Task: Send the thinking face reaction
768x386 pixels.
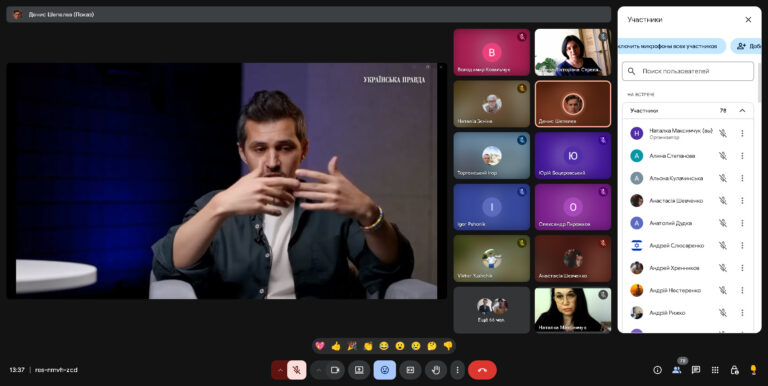Action: pos(432,346)
